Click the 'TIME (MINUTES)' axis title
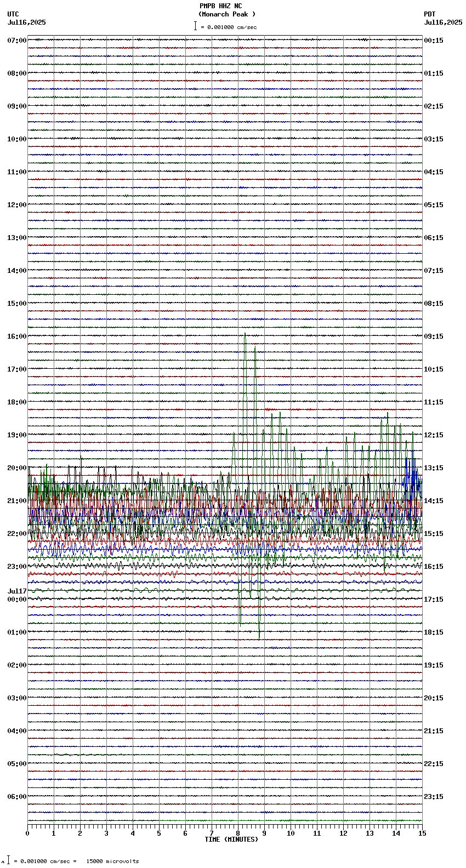466x868 pixels. point(231,840)
